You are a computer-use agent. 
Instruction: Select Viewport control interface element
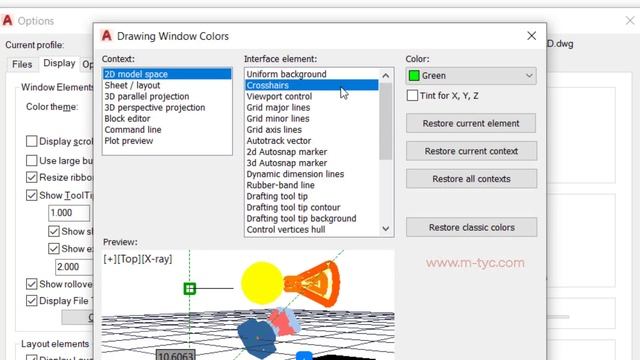pos(312,96)
